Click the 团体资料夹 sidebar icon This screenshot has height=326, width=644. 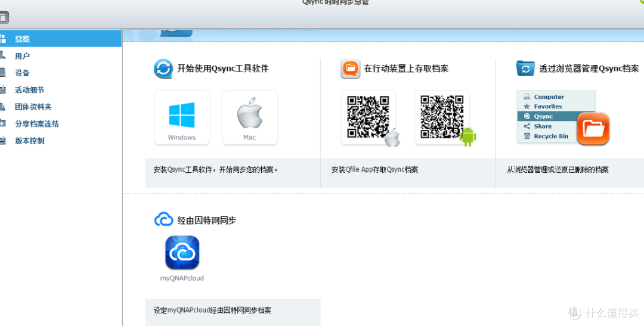[x=2, y=107]
